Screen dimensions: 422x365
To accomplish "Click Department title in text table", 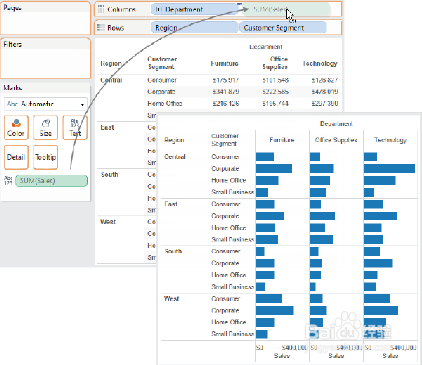I will point(266,47).
